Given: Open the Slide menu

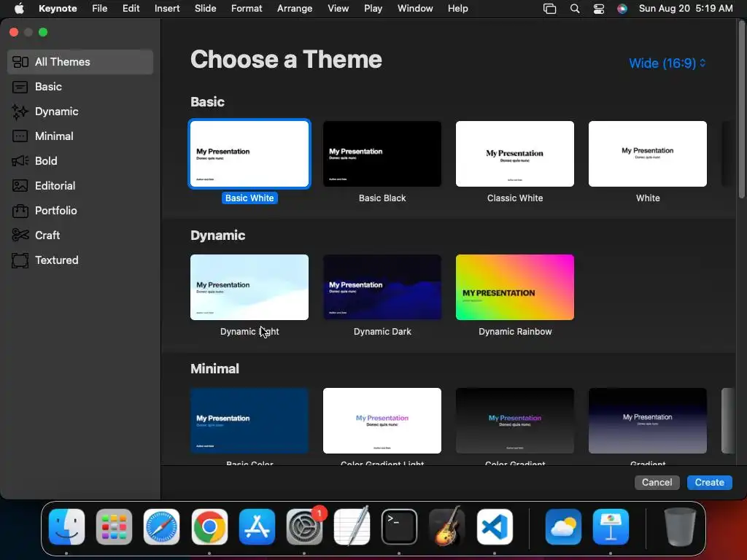Looking at the screenshot, I should pyautogui.click(x=205, y=9).
